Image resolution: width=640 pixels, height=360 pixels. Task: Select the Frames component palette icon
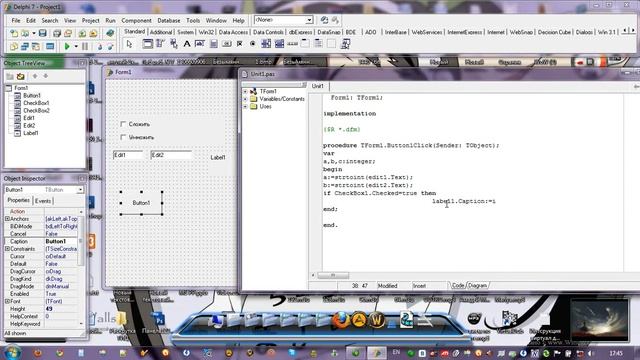(147, 44)
